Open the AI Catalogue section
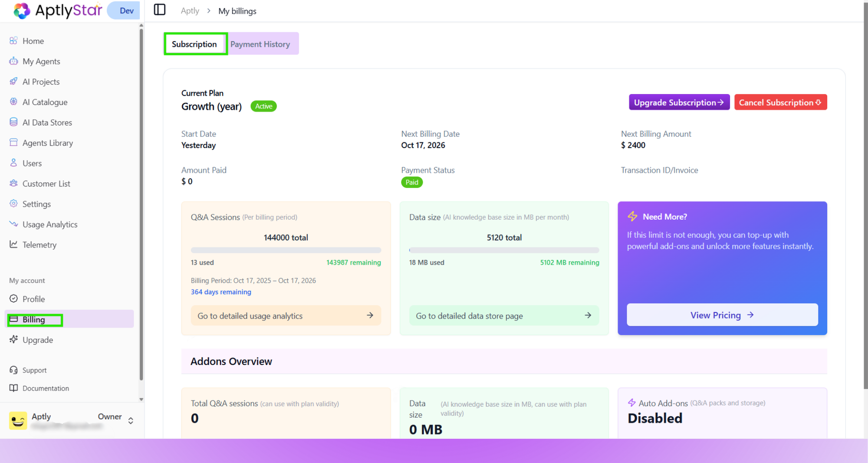The width and height of the screenshot is (868, 463). coord(45,102)
